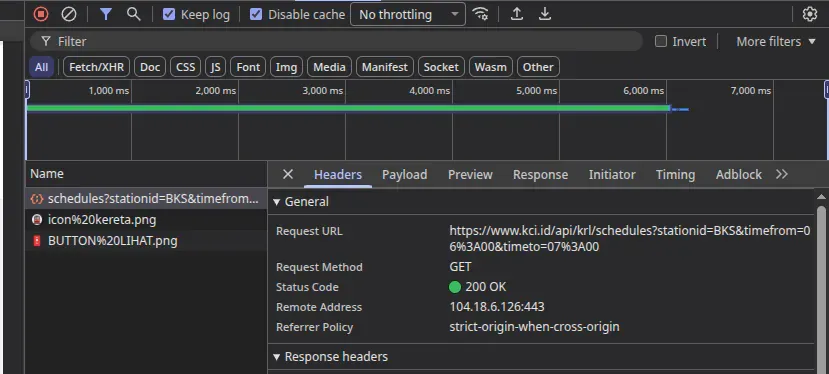Click the GET request method value
This screenshot has width=829, height=374.
[460, 267]
